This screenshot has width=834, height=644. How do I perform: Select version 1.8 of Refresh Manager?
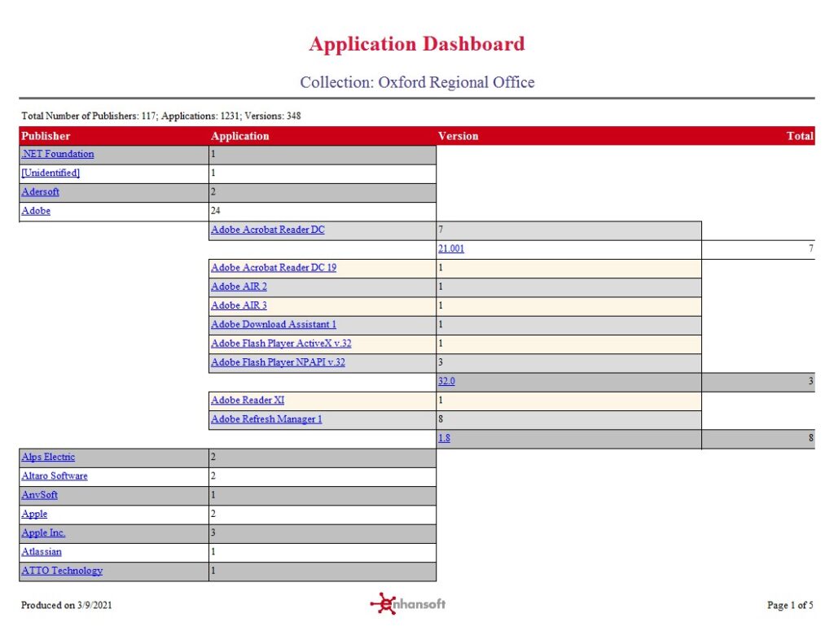pyautogui.click(x=445, y=438)
